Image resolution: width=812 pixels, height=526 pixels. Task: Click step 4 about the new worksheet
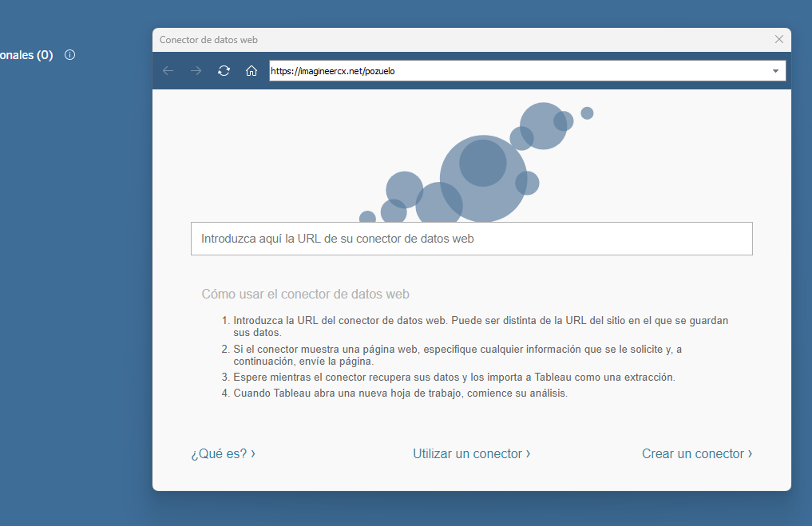point(400,393)
